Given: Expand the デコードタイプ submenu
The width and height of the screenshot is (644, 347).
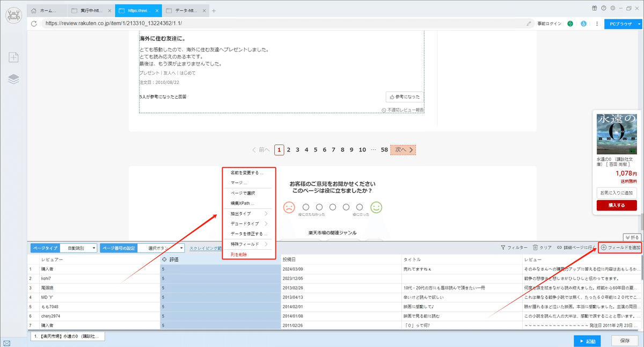Looking at the screenshot, I should pyautogui.click(x=249, y=223).
